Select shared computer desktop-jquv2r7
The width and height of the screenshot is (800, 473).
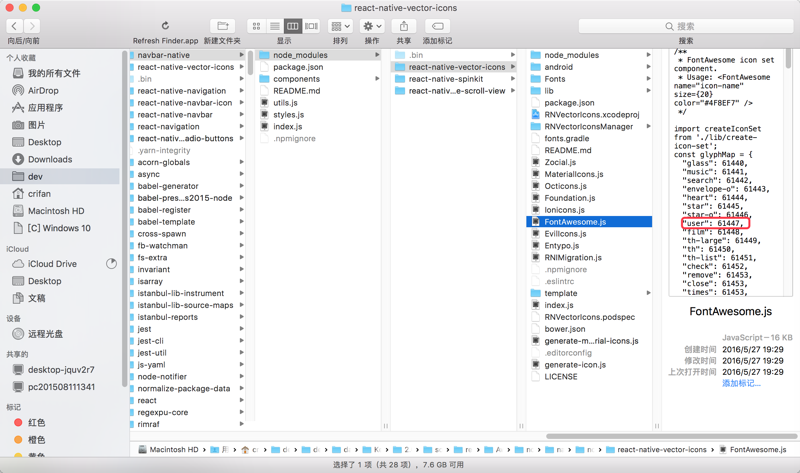click(x=61, y=370)
